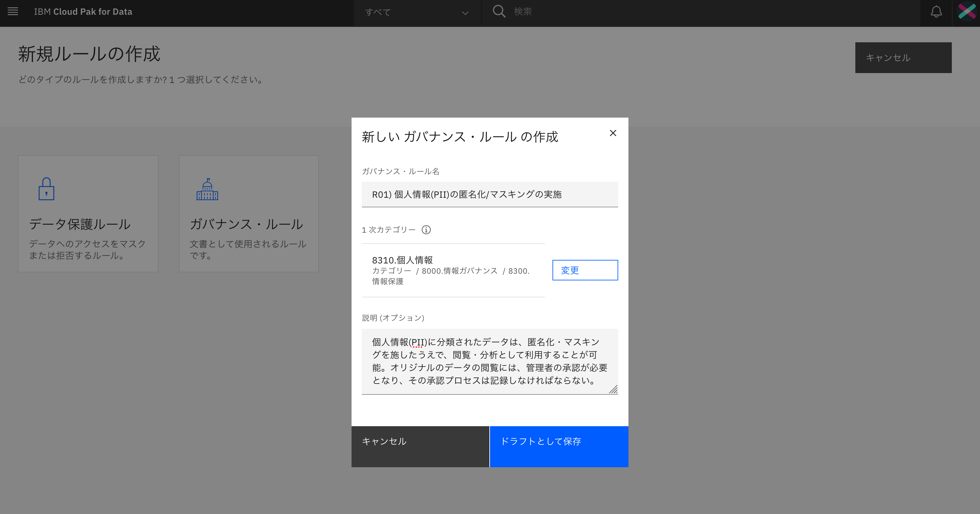Image resolution: width=980 pixels, height=514 pixels.
Task: Select the データ保護ルール card
Action: click(x=88, y=213)
